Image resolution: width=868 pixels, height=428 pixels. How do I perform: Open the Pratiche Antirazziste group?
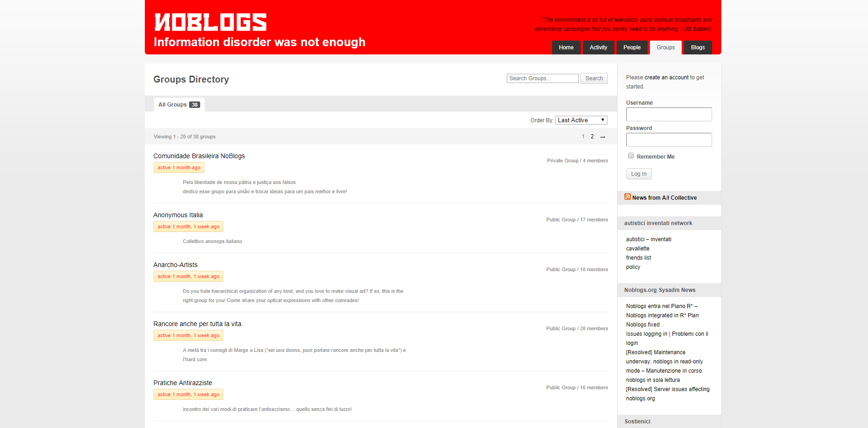tap(183, 383)
